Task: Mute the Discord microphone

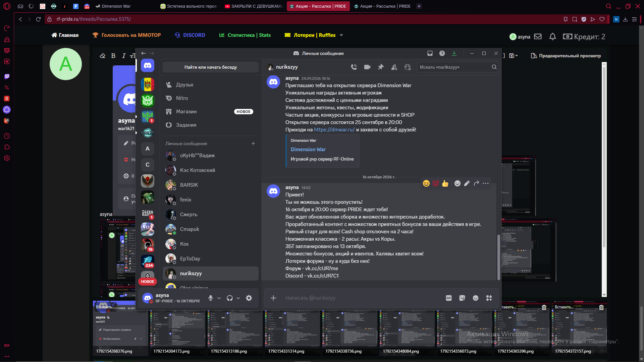Action: click(x=211, y=298)
